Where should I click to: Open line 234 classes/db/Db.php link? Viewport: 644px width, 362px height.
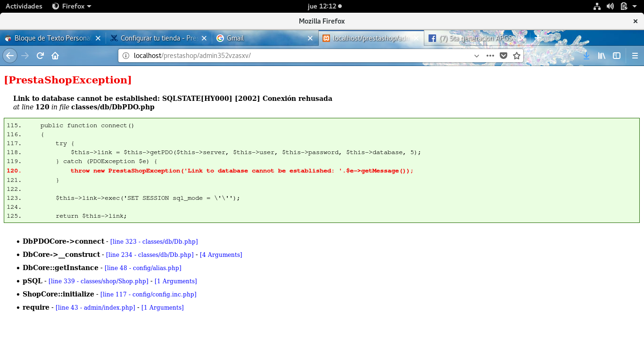150,255
